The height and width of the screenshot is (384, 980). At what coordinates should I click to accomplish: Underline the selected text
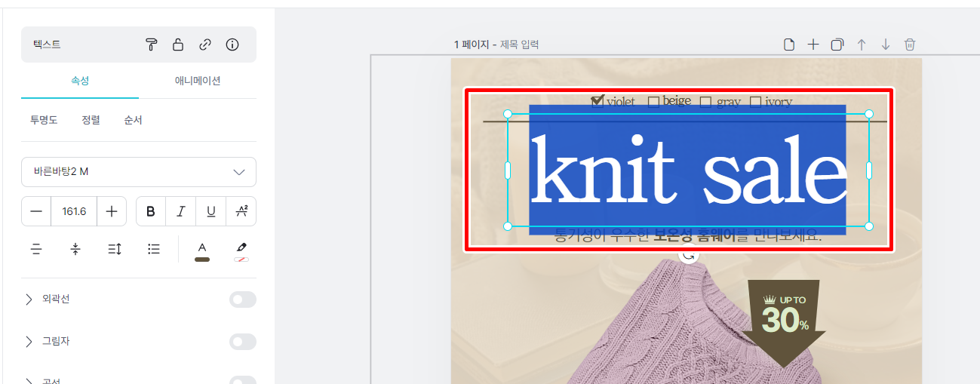click(211, 211)
